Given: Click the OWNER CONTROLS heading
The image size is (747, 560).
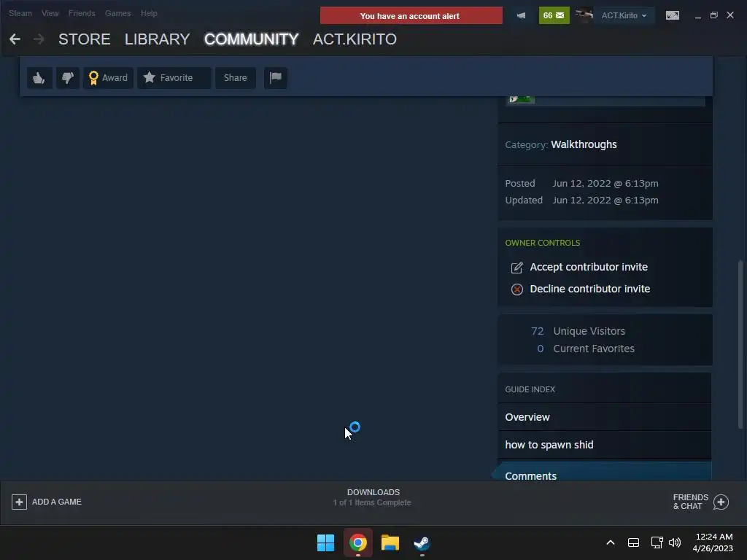Looking at the screenshot, I should (543, 243).
